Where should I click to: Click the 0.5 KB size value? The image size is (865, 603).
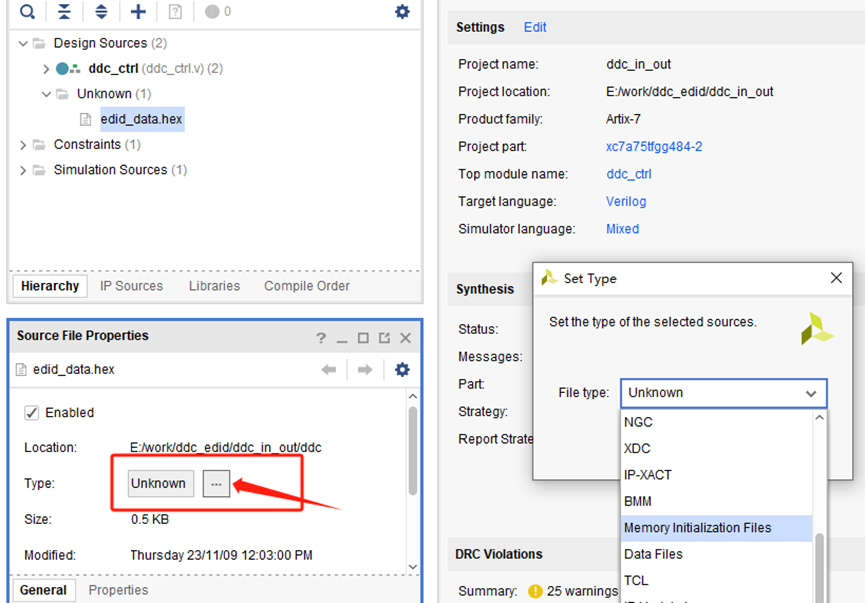[x=149, y=520]
